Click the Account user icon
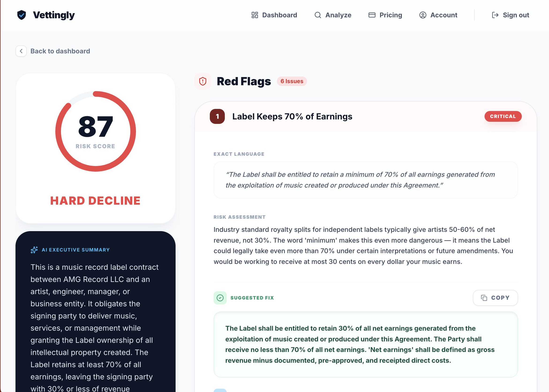549x392 pixels. pyautogui.click(x=423, y=15)
